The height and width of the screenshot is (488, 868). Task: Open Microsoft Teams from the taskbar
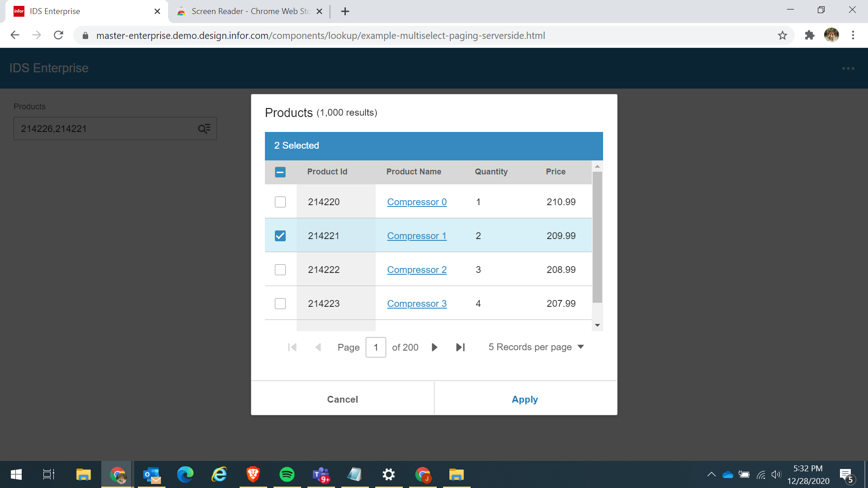[321, 474]
